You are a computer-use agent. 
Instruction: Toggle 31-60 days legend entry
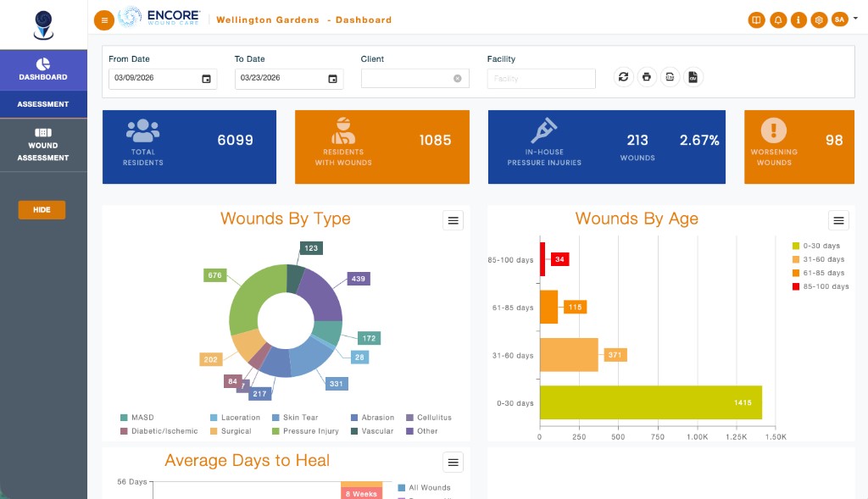coord(818,259)
